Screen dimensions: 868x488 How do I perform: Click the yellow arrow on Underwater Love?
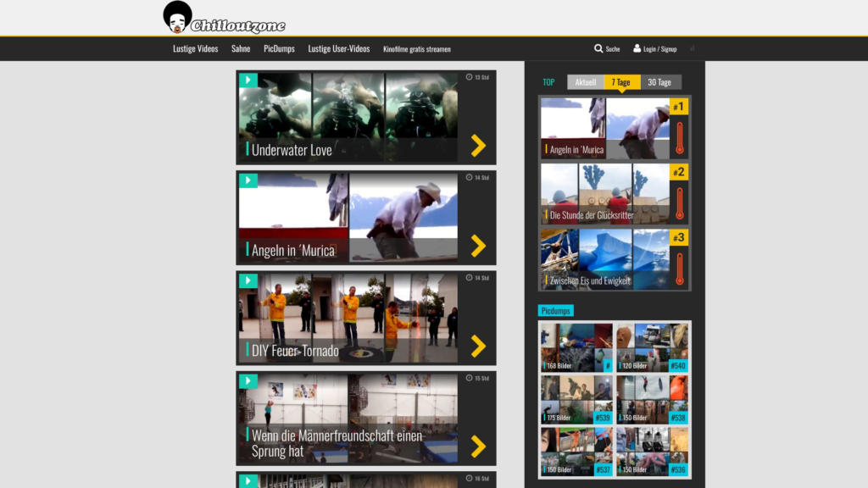(x=478, y=146)
